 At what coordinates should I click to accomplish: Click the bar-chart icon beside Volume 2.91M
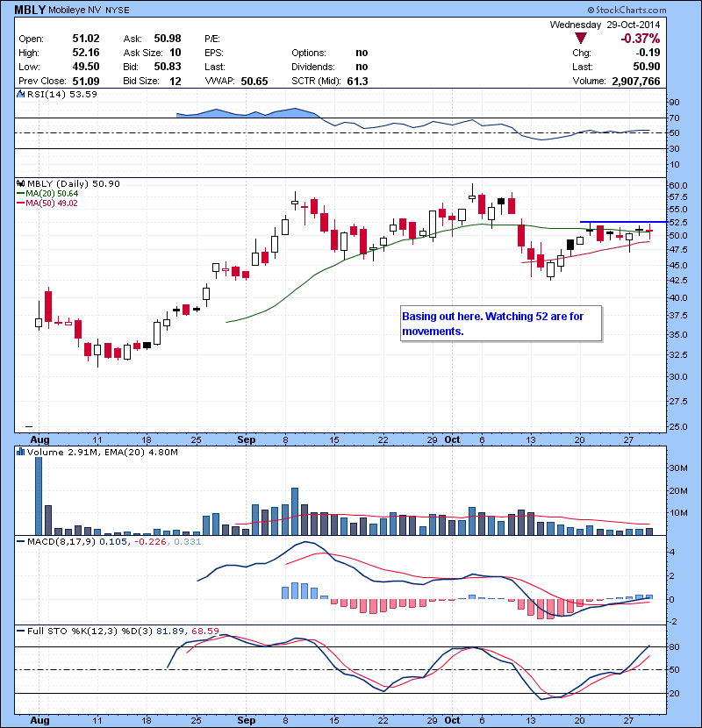pyautogui.click(x=21, y=452)
